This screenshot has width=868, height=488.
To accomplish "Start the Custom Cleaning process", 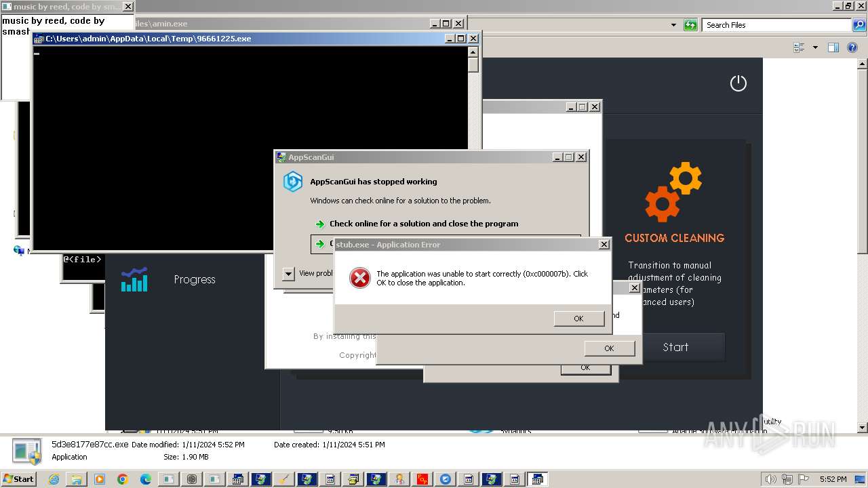I will pos(675,347).
